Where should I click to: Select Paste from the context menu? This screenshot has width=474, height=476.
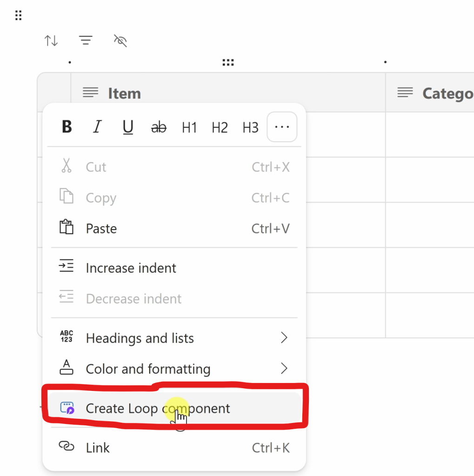coord(101,229)
